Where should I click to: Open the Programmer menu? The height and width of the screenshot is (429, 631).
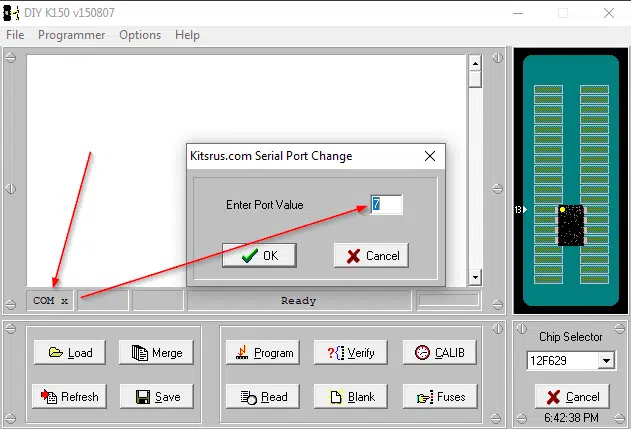pyautogui.click(x=72, y=35)
